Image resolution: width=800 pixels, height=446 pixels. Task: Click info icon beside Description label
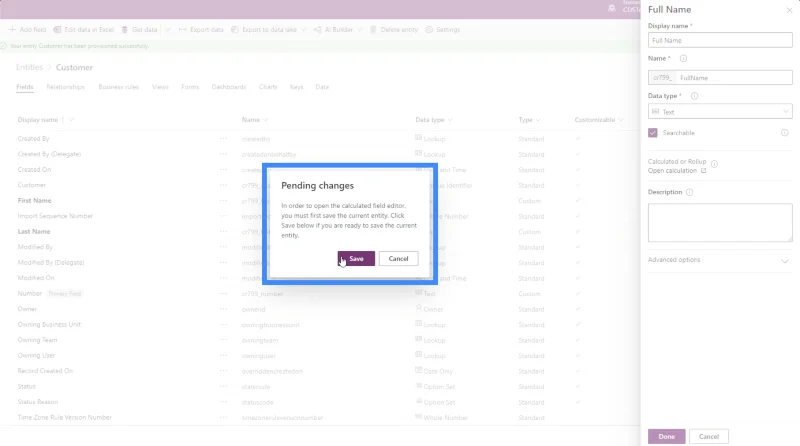(689, 192)
